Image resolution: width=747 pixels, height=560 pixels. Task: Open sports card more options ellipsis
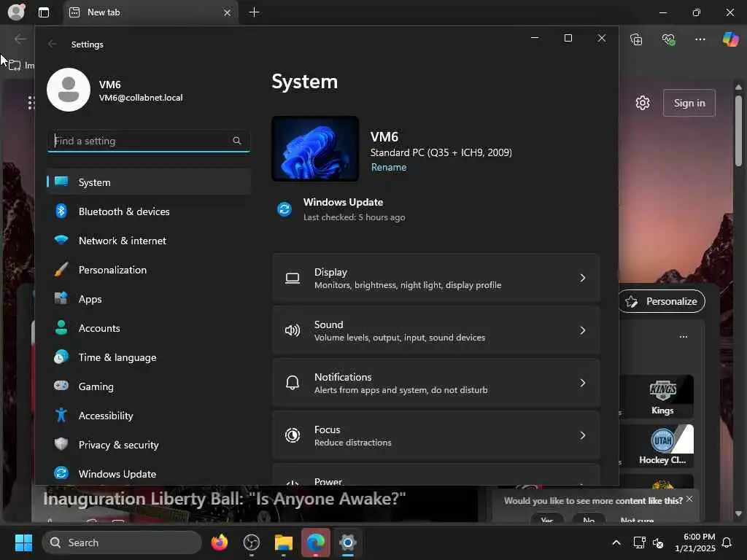point(683,337)
